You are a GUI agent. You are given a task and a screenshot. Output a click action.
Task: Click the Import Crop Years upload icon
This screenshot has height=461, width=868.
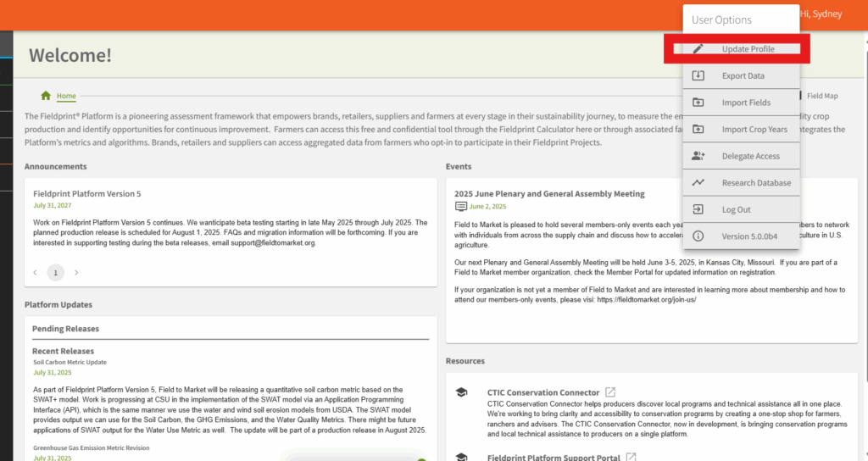698,130
